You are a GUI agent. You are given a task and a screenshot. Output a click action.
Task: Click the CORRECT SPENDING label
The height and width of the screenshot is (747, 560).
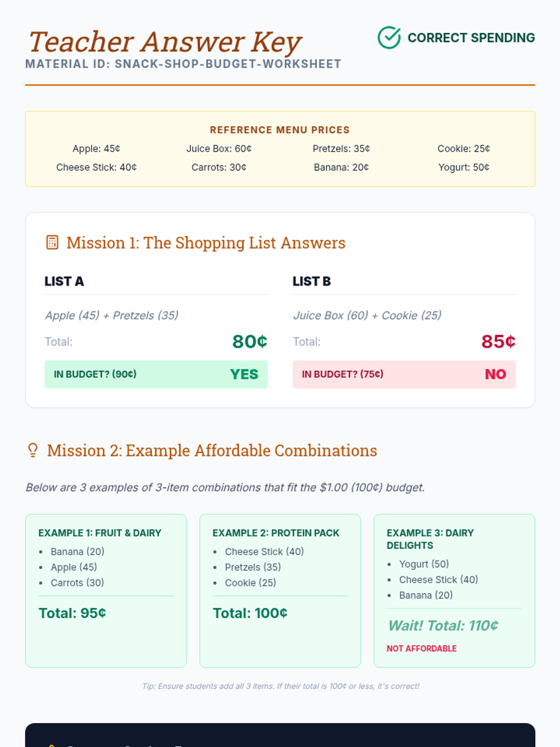tap(471, 38)
